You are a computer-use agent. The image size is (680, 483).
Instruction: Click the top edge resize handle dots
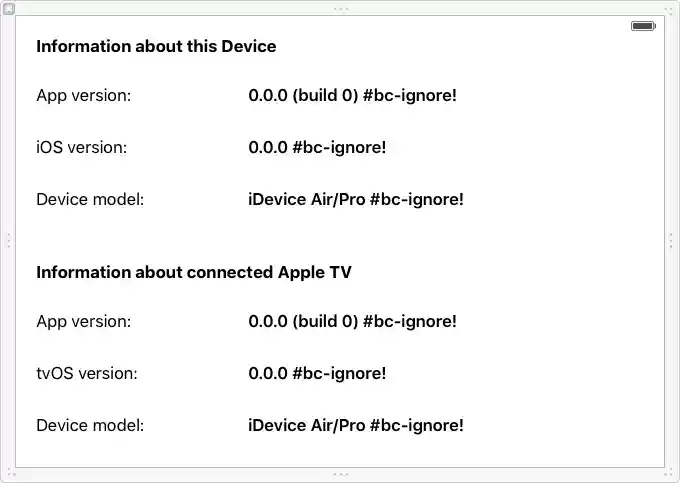pyautogui.click(x=340, y=8)
